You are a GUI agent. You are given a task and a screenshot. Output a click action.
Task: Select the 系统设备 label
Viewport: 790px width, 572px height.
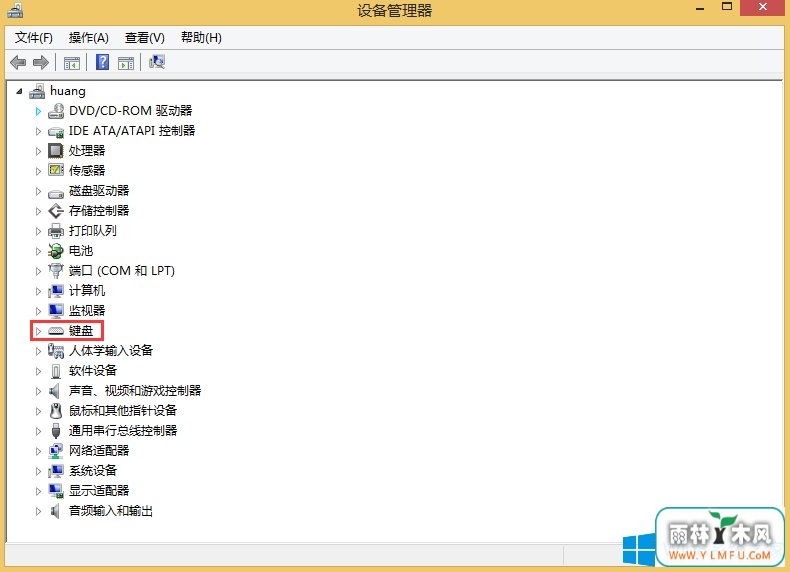click(93, 471)
